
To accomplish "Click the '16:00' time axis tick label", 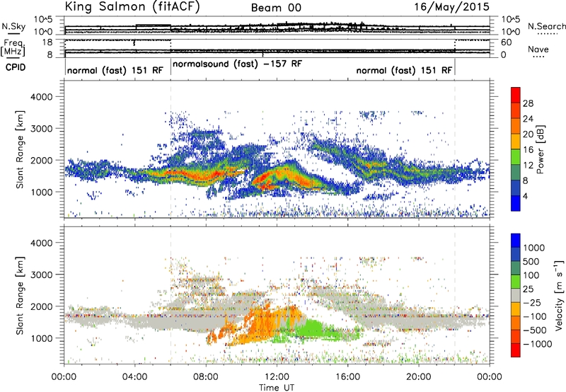I will pyautogui.click(x=347, y=377).
